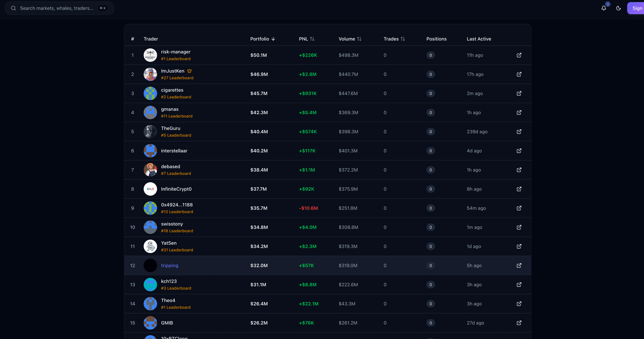Click the notifications bell icon

click(604, 8)
